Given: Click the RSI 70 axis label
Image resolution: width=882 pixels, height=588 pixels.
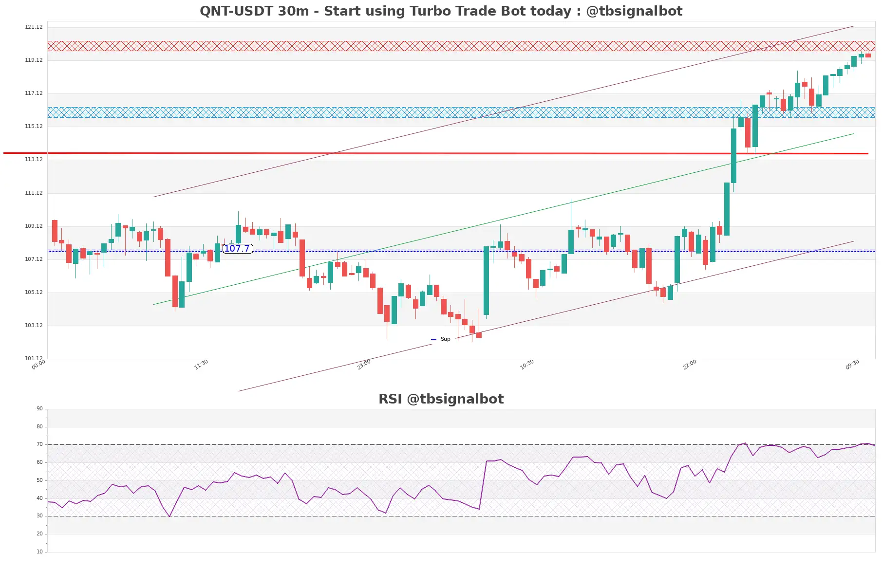Looking at the screenshot, I should (39, 444).
